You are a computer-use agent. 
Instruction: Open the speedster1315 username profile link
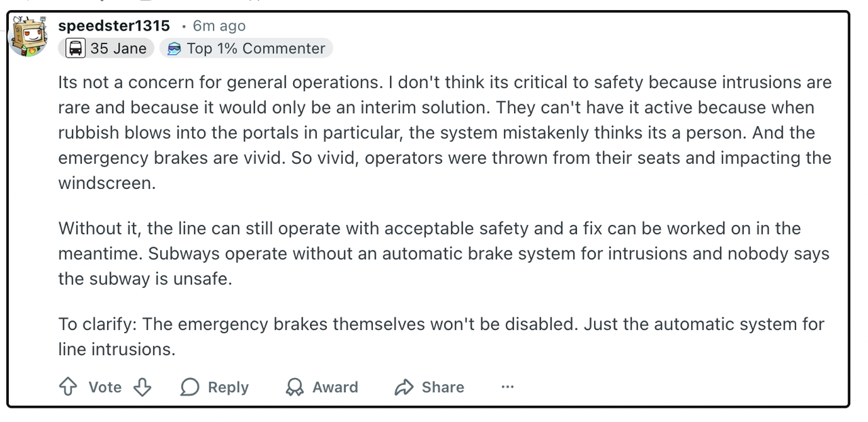click(x=114, y=26)
